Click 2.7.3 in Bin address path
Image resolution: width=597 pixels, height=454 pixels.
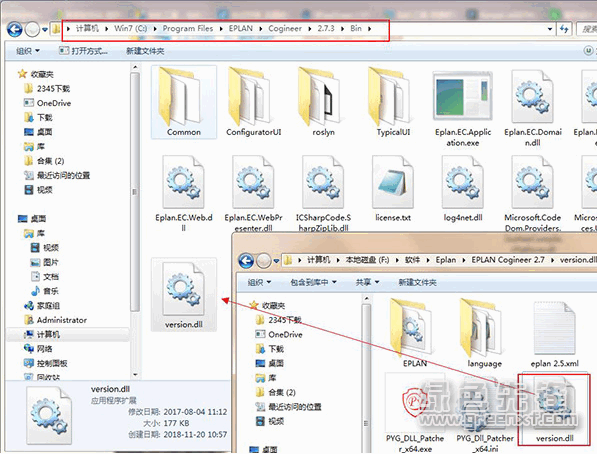click(x=326, y=29)
